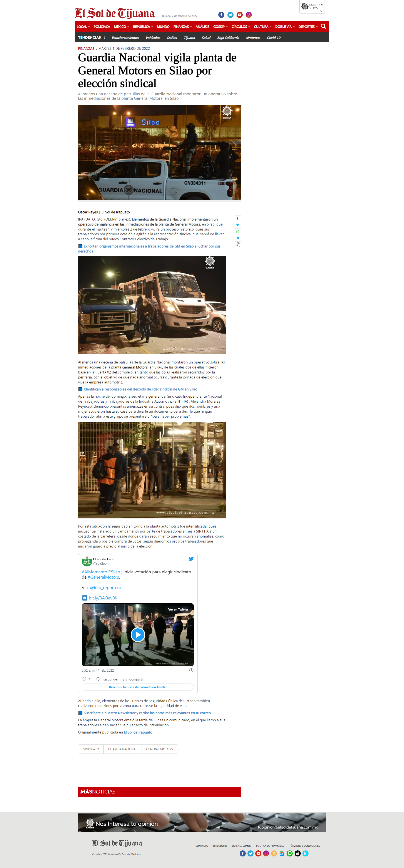
Task: Open the footer Google News icon
Action: [282, 853]
